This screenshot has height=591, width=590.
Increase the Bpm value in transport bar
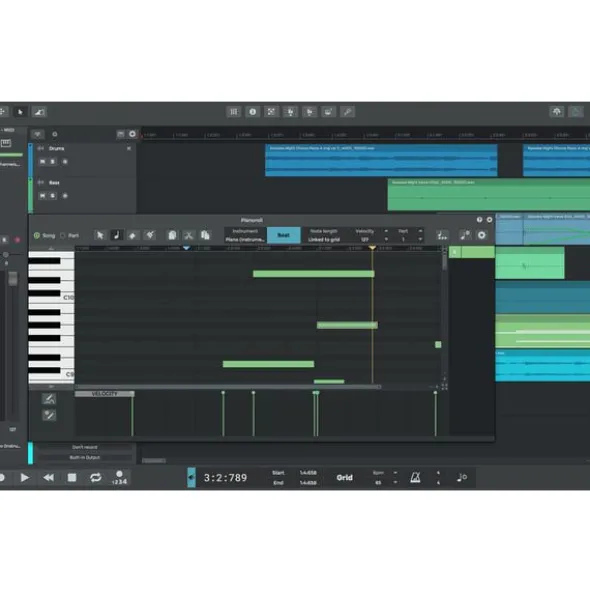coord(395,473)
